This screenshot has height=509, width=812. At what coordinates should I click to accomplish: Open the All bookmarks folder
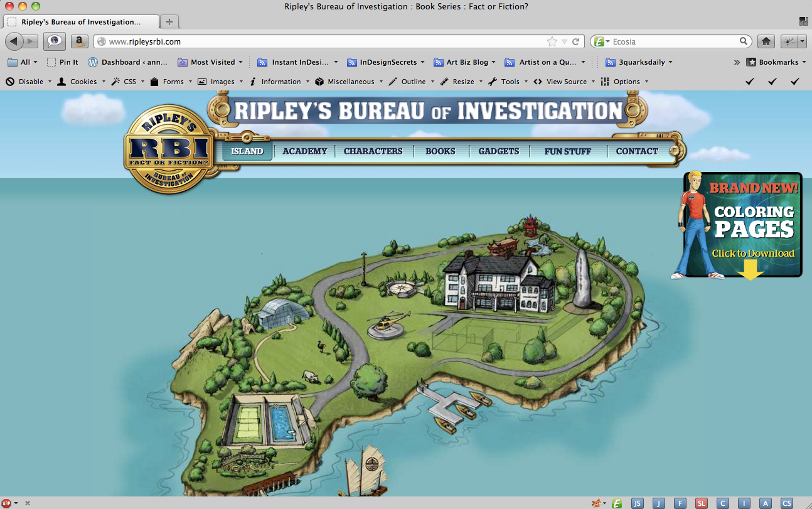(23, 62)
